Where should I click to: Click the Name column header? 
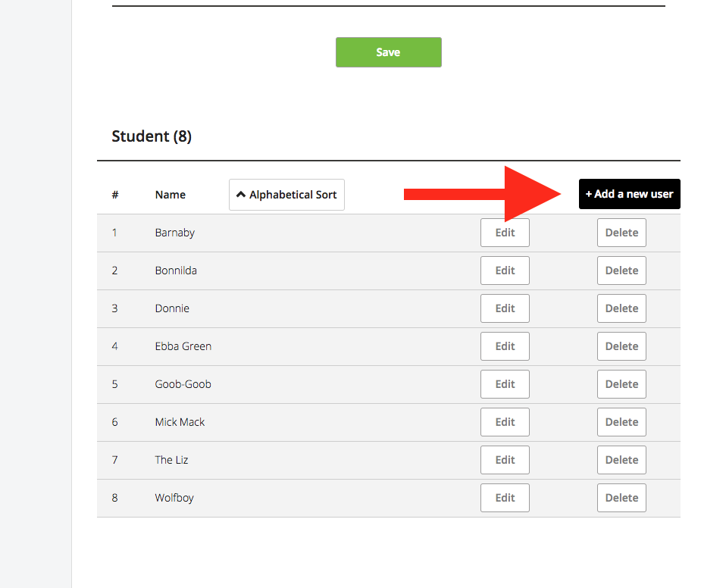[171, 195]
